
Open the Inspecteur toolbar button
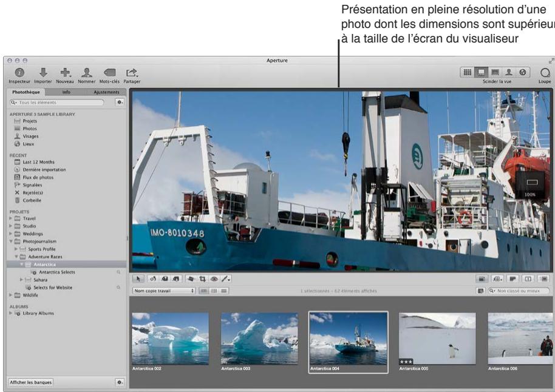coord(19,75)
